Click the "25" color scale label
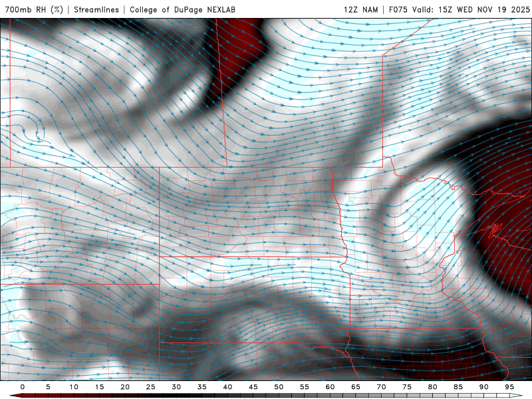Viewport: 532px width, 399px height. (x=151, y=387)
